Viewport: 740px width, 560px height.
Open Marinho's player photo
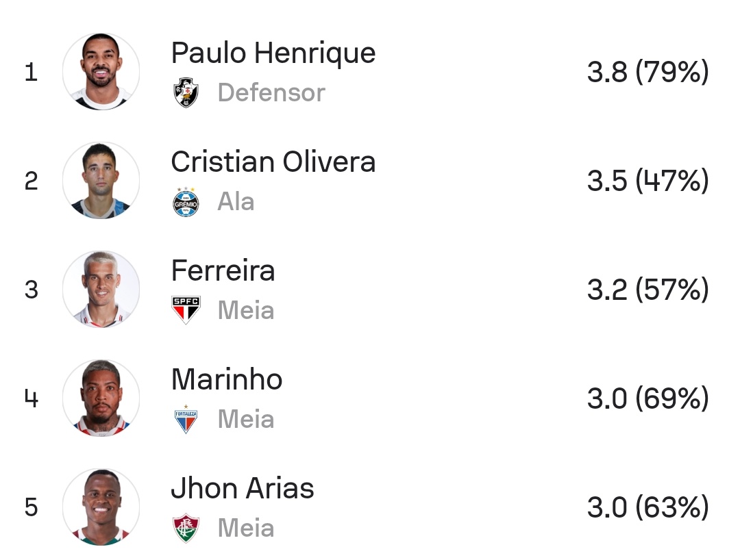coord(101,398)
